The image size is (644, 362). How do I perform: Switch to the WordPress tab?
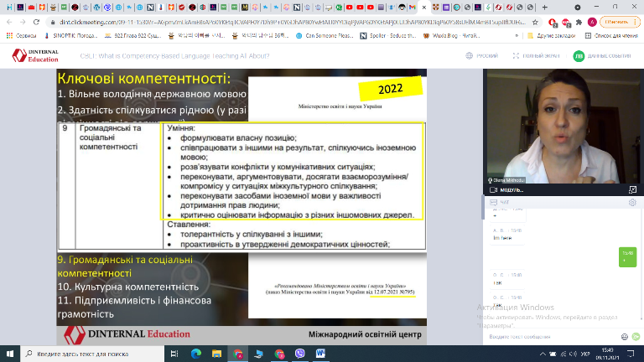click(x=96, y=8)
